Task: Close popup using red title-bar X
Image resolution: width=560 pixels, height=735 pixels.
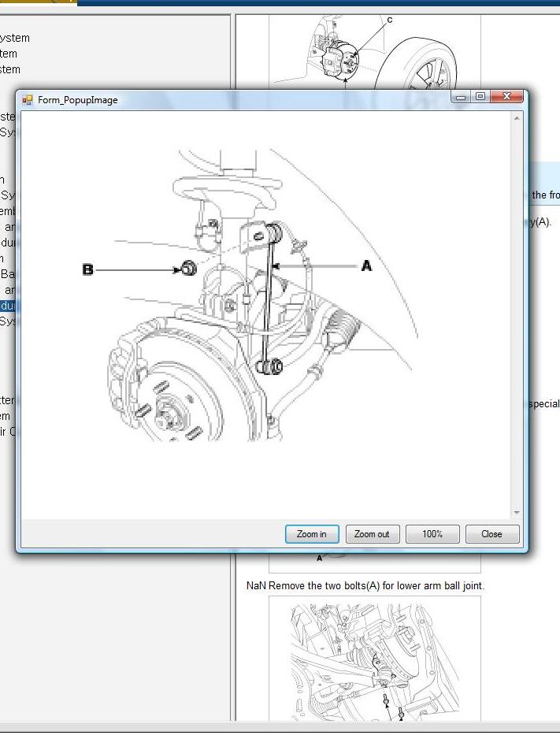Action: pos(506,97)
